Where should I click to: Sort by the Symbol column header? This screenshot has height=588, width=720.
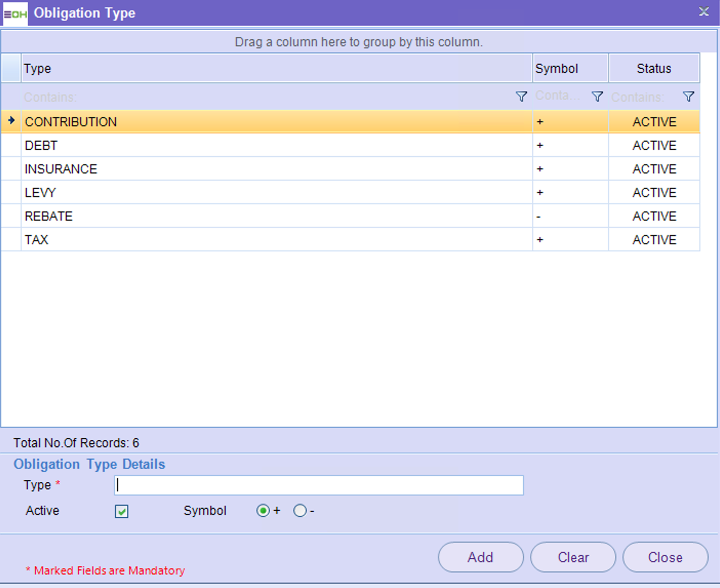570,68
